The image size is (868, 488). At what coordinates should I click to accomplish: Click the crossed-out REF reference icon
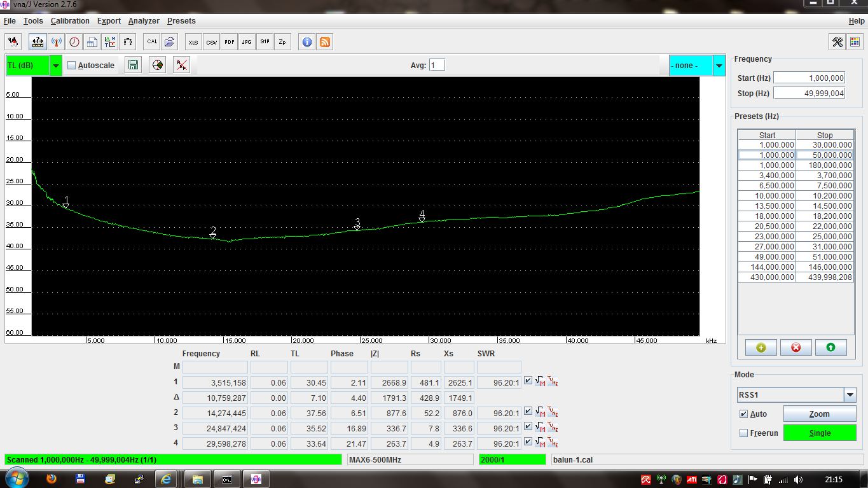182,65
